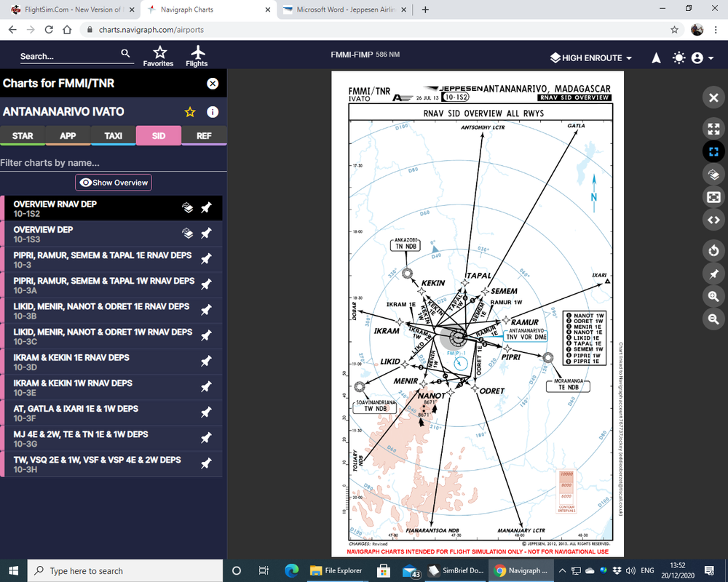Toggle day/night brightness mode

pos(678,58)
